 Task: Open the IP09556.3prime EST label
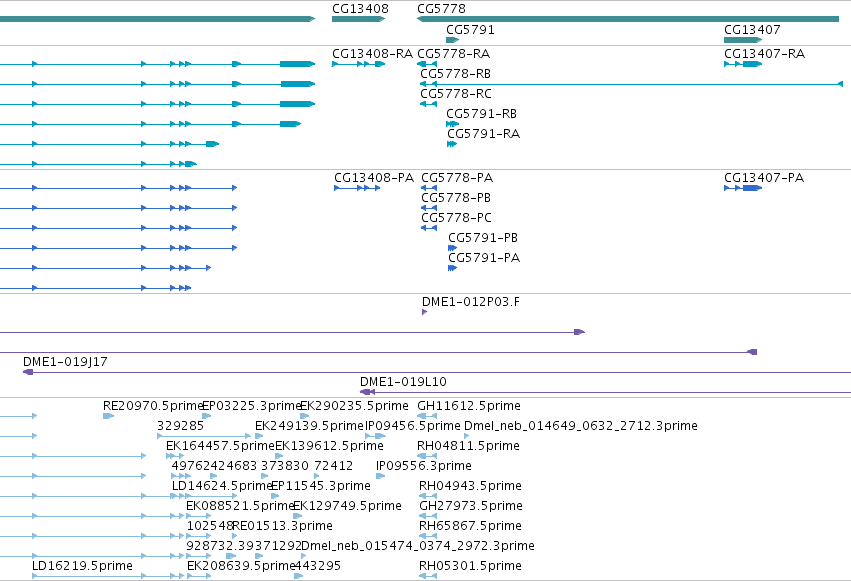[x=424, y=466]
